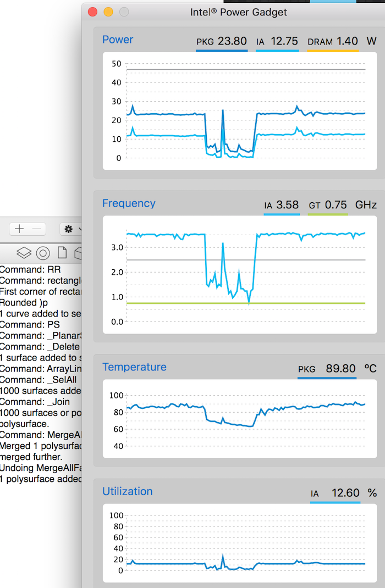Minimize the Intel Power Gadget window
Screen dimensions: 385x588
[108, 12]
